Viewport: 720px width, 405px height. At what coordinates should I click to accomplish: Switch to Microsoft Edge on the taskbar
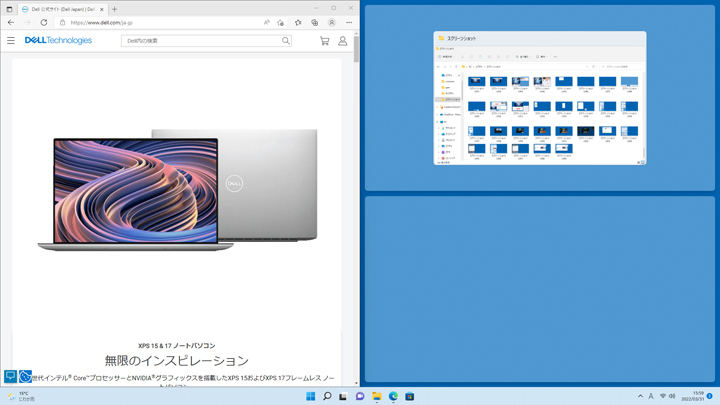[393, 396]
